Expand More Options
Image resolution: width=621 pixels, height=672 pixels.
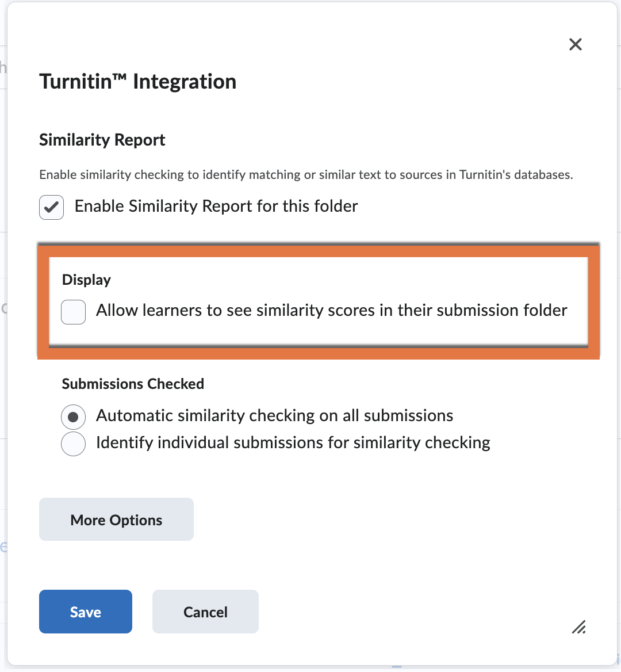pyautogui.click(x=116, y=519)
